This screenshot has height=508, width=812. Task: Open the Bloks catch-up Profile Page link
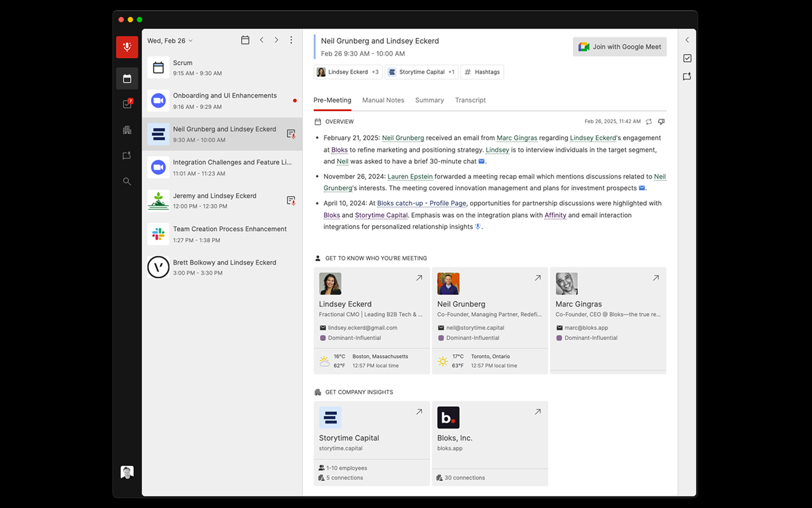coord(421,203)
